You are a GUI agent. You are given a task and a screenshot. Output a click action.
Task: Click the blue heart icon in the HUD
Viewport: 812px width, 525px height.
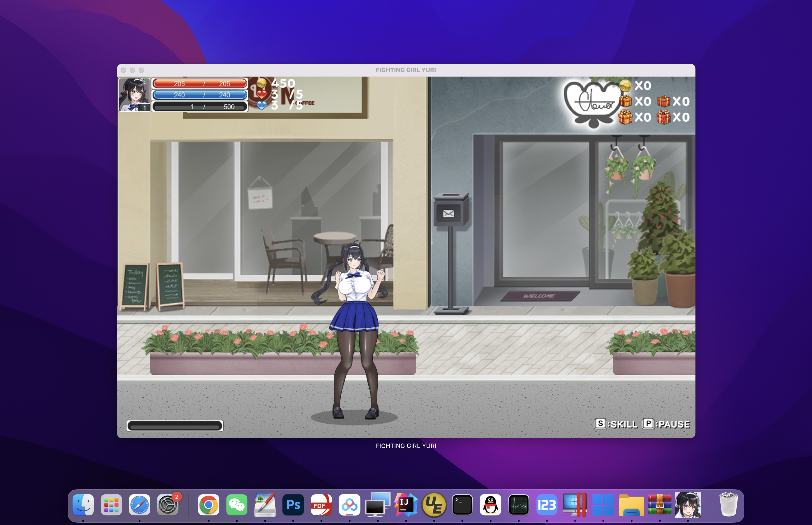point(261,105)
